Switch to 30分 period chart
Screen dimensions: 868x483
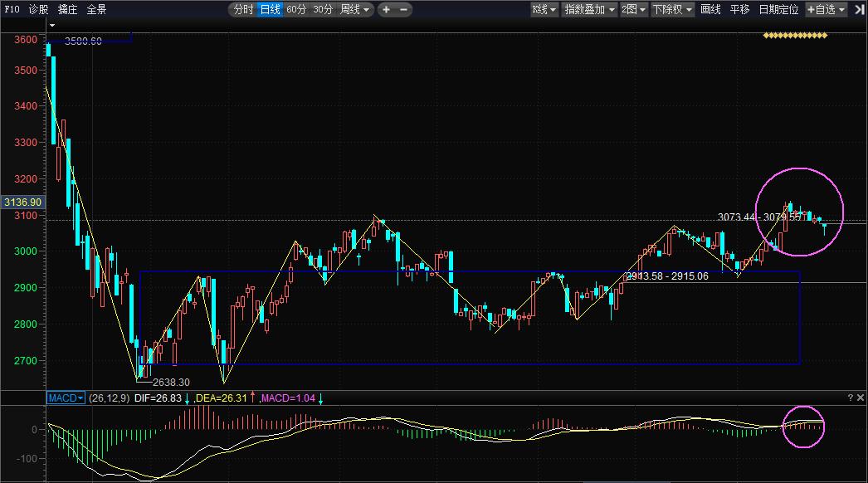click(323, 10)
